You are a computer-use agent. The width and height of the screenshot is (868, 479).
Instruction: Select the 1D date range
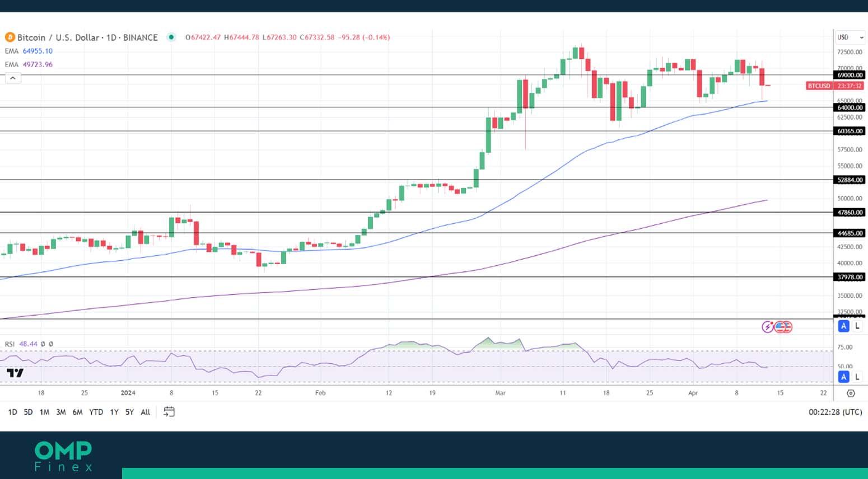tap(12, 412)
